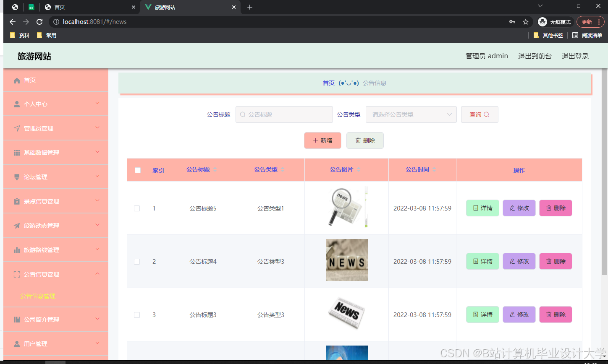This screenshot has height=364, width=608.
Task: Click the 管理员 admin text in header
Action: [x=487, y=56]
